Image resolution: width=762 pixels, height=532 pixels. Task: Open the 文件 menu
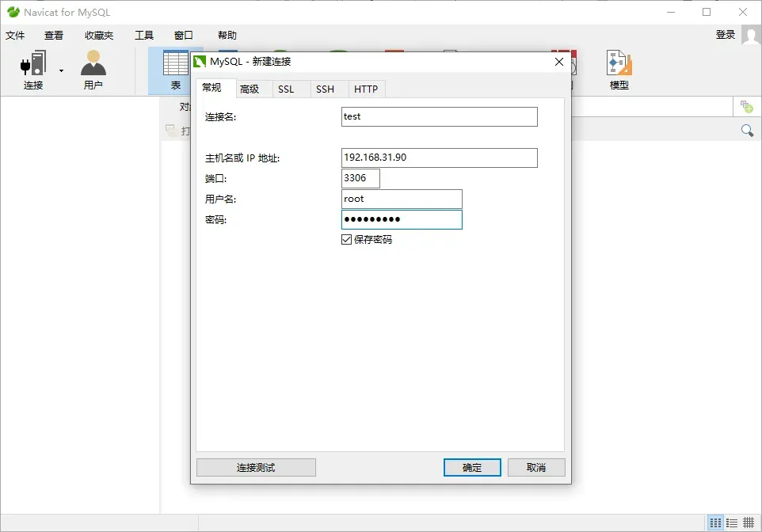(15, 36)
